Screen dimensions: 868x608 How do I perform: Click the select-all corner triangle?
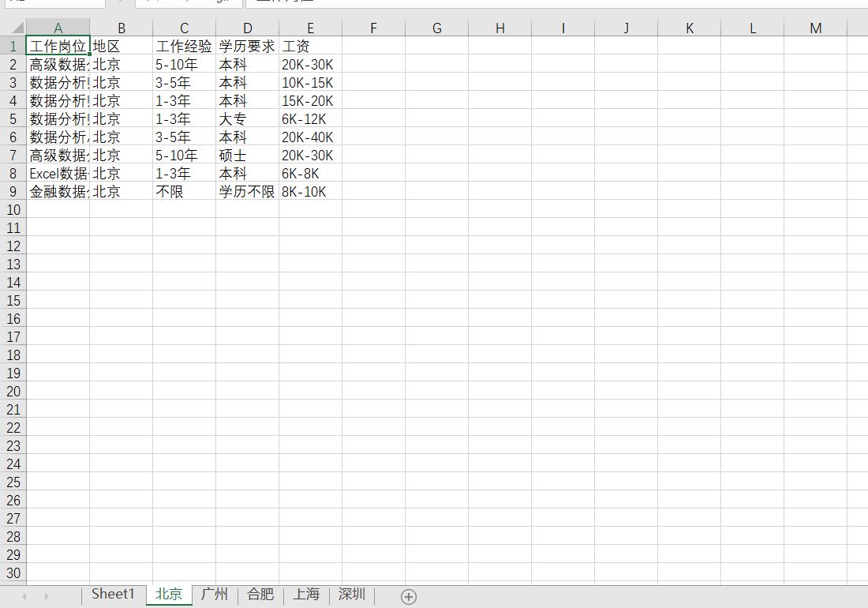point(17,28)
